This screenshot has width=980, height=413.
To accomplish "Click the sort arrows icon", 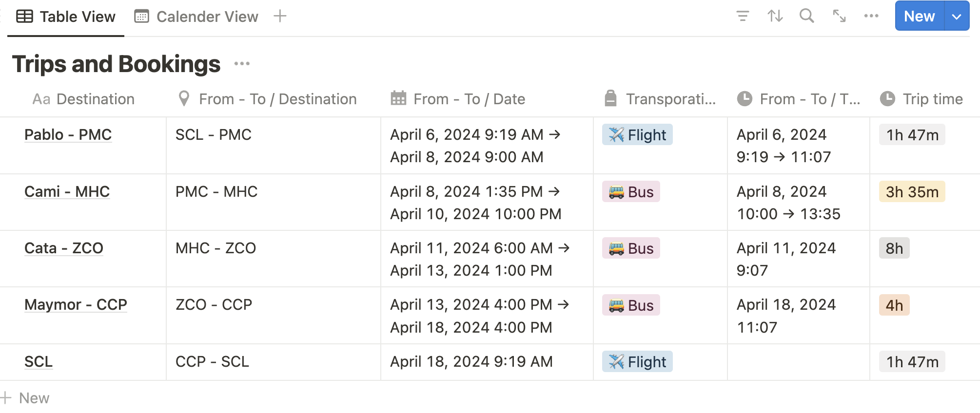I will (x=775, y=16).
